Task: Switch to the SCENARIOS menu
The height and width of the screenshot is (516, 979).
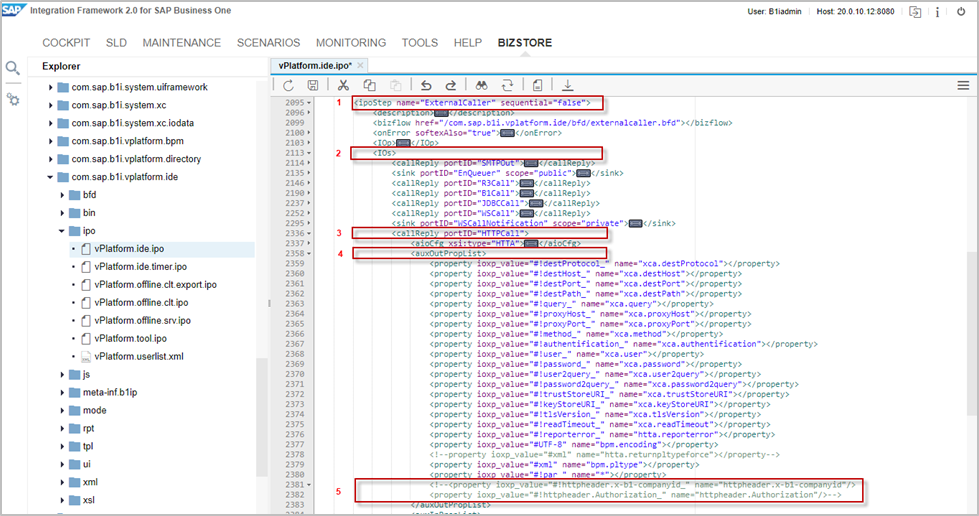Action: pos(268,43)
